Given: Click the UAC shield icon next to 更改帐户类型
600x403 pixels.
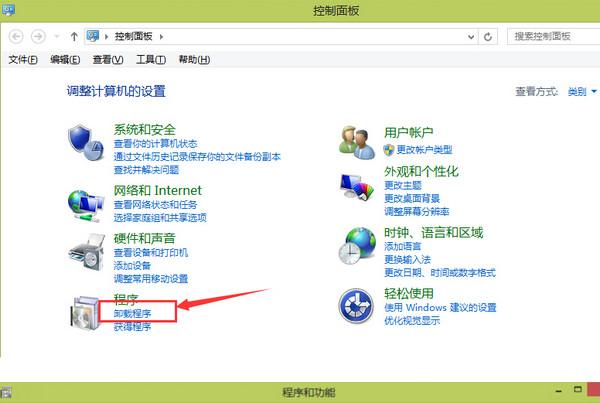Looking at the screenshot, I should (x=388, y=150).
